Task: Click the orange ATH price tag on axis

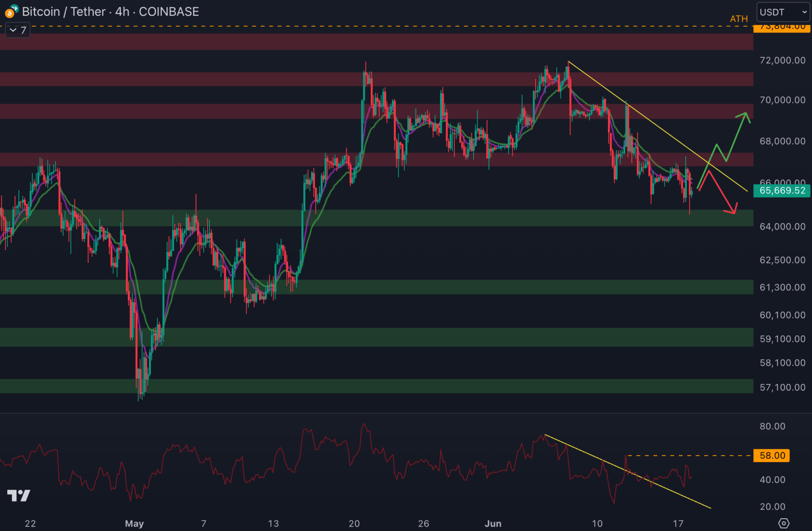Action: click(782, 28)
